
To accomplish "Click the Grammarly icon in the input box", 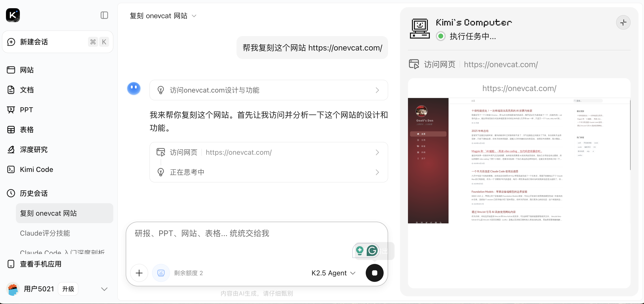I will [x=372, y=251].
